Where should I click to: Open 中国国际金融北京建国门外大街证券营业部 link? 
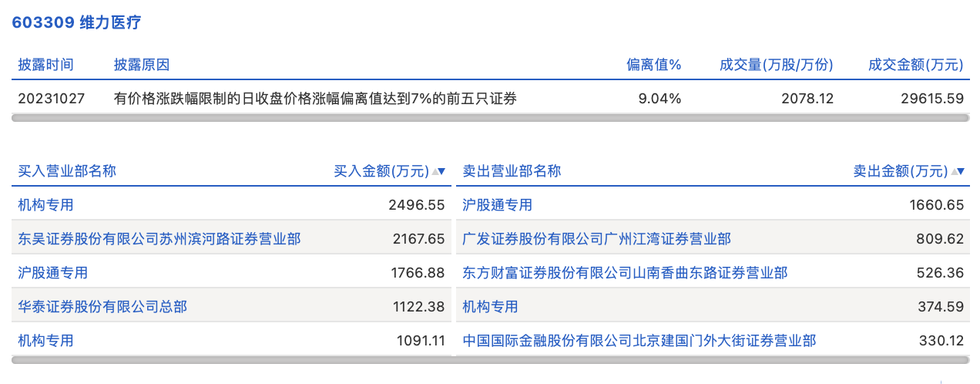click(639, 341)
